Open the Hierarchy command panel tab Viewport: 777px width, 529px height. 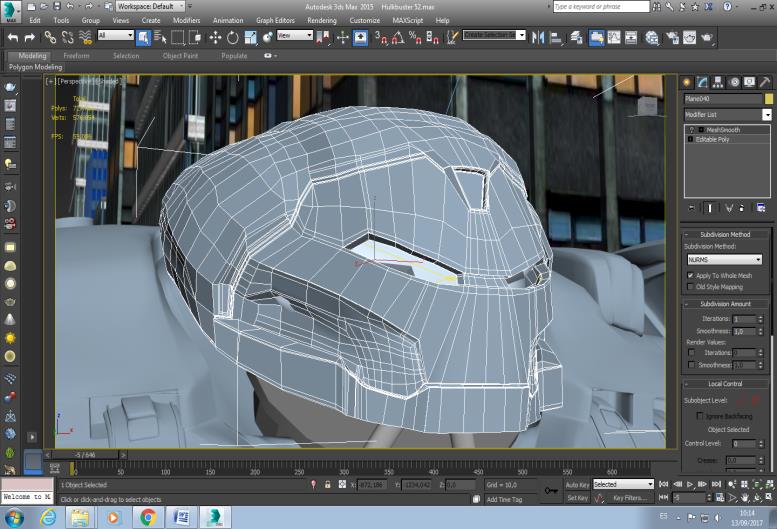click(719, 82)
